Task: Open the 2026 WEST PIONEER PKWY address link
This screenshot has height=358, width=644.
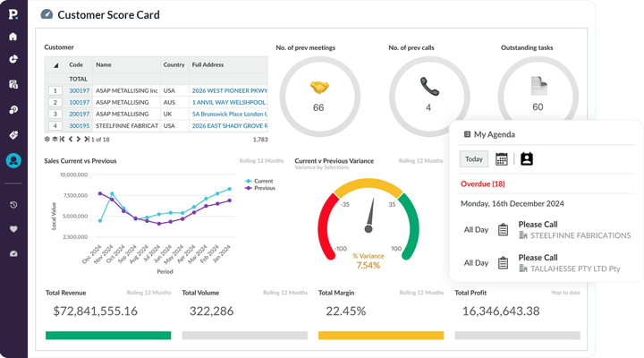Action: [x=230, y=90]
